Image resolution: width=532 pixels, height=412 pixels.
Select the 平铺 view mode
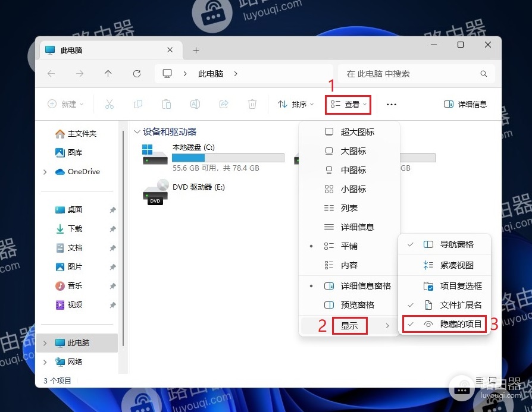click(x=349, y=246)
